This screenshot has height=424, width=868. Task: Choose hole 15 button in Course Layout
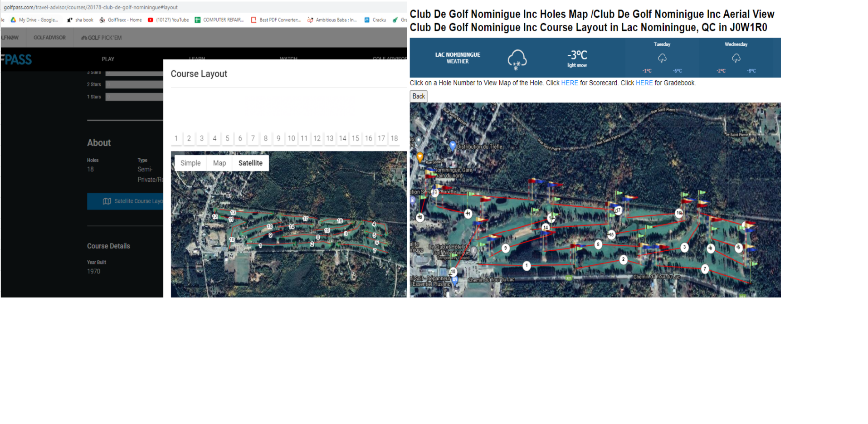[x=356, y=138]
